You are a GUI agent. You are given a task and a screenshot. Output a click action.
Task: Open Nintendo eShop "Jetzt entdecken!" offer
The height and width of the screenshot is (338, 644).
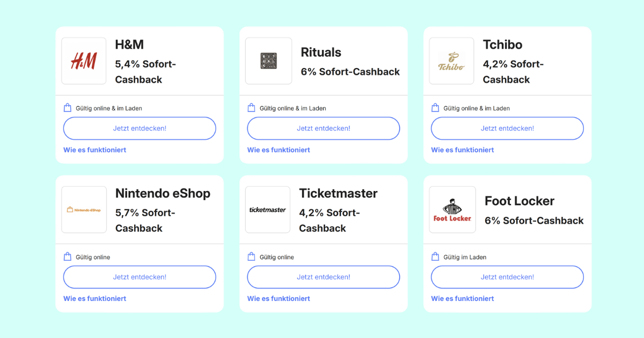click(x=140, y=277)
